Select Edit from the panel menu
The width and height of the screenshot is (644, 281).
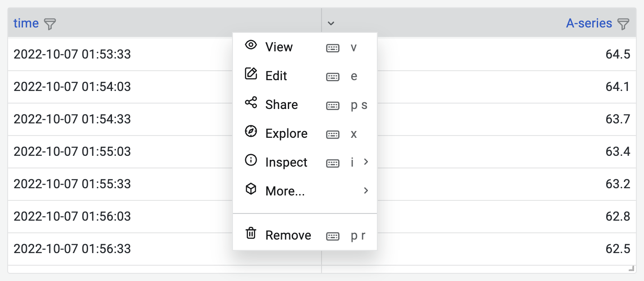pyautogui.click(x=276, y=76)
